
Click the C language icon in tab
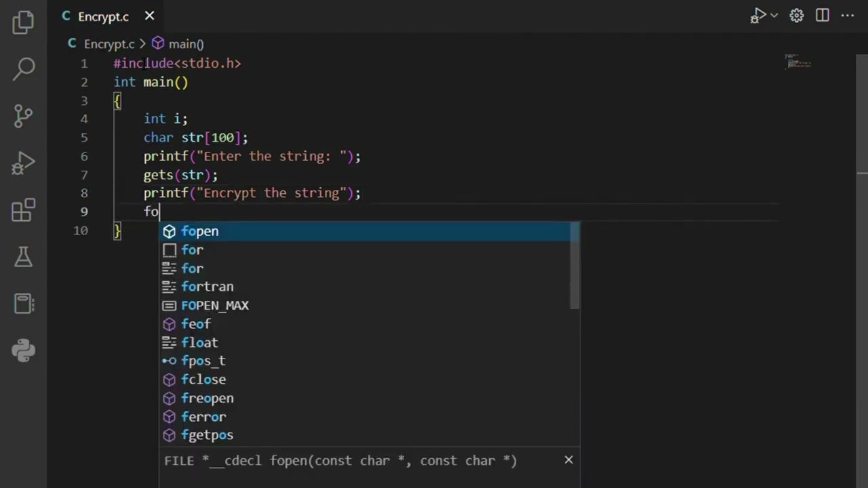(66, 16)
